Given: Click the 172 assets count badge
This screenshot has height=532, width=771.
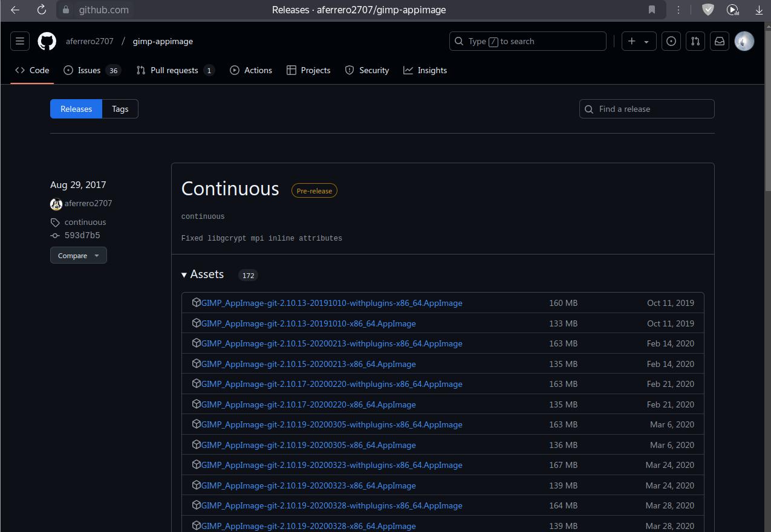Looking at the screenshot, I should tap(248, 275).
